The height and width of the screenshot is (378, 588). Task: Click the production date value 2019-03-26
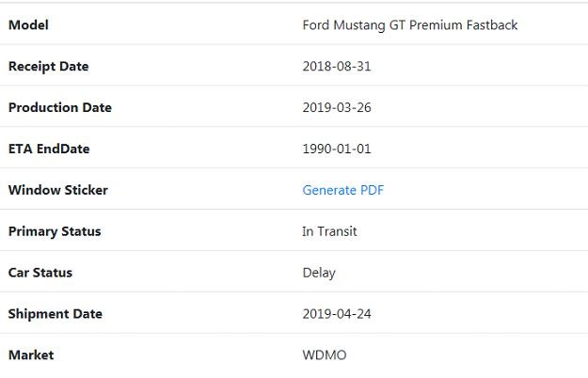(x=337, y=107)
